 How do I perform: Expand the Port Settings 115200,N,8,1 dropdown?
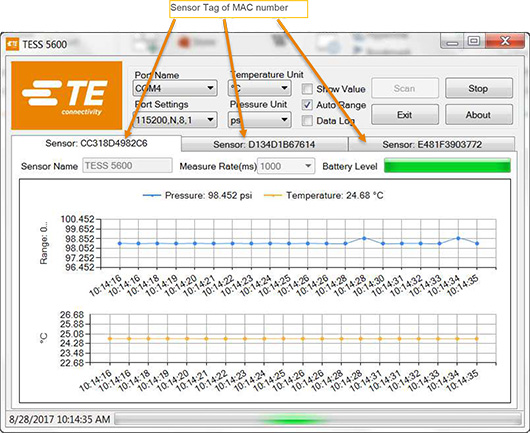tap(175, 120)
